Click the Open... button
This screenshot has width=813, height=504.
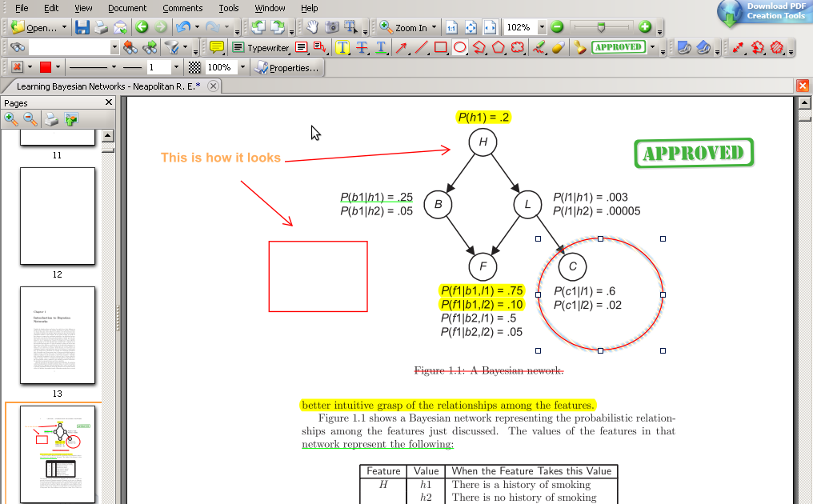tap(34, 27)
